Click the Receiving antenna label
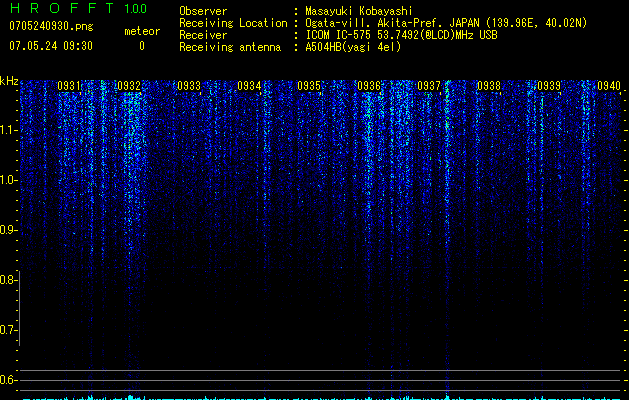The image size is (629, 400). click(230, 47)
